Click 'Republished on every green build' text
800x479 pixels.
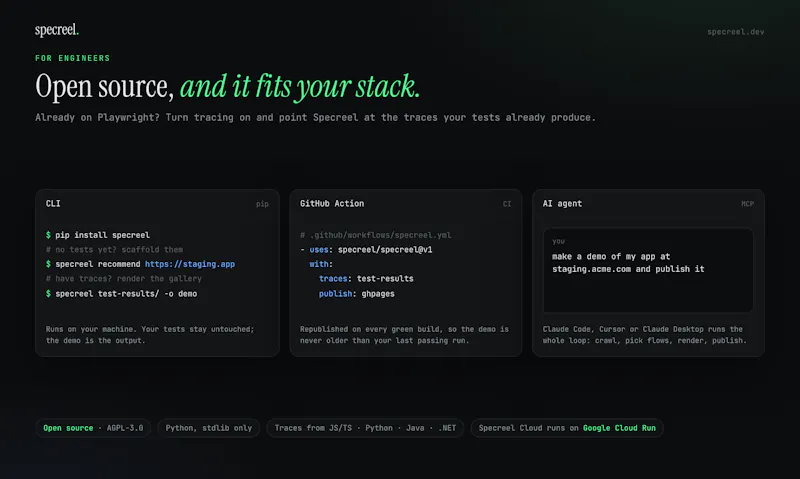click(404, 335)
